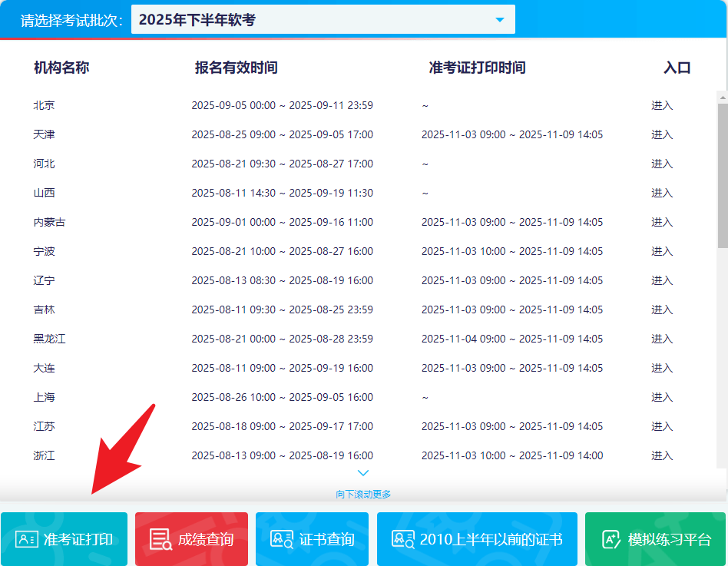Open the 进入 link for 天津
This screenshot has height=566, width=728.
pyautogui.click(x=661, y=134)
